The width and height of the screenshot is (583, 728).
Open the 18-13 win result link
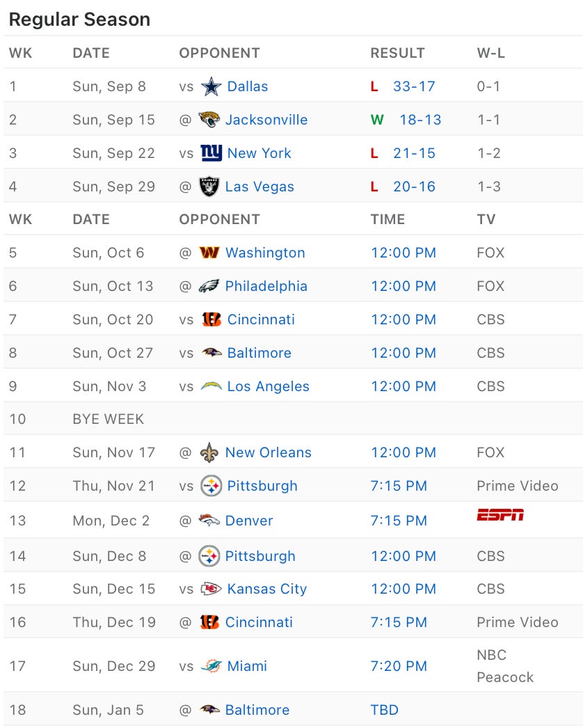coord(420,120)
